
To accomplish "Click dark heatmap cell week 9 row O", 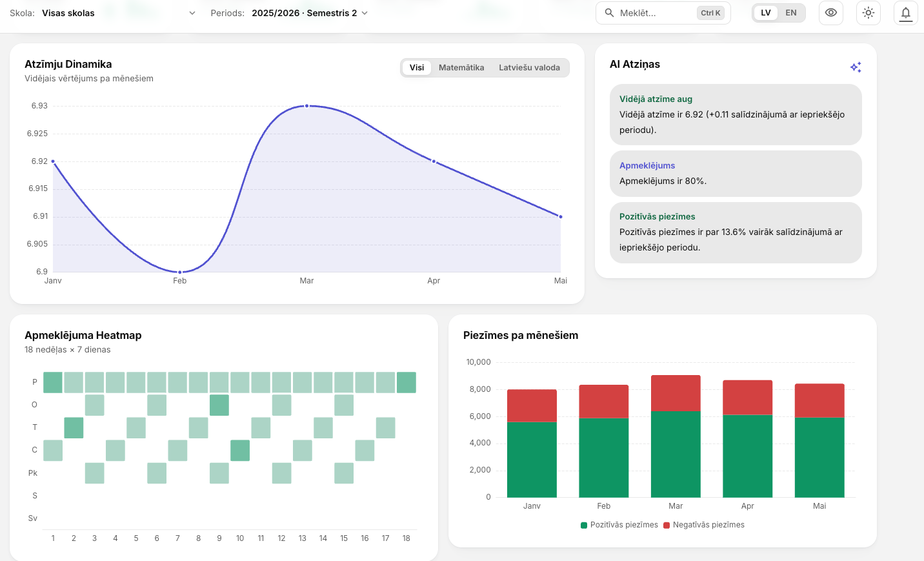I will (219, 405).
